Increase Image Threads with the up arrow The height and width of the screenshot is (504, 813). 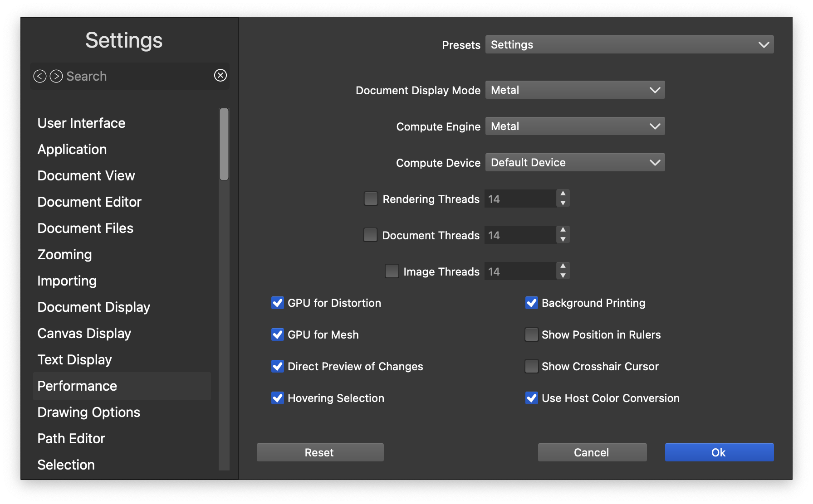[563, 266]
